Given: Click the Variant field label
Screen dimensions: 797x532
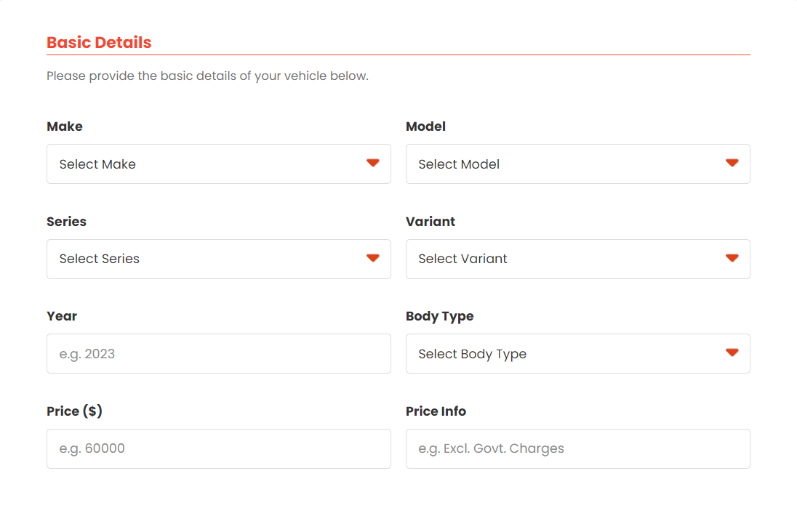Looking at the screenshot, I should 430,222.
